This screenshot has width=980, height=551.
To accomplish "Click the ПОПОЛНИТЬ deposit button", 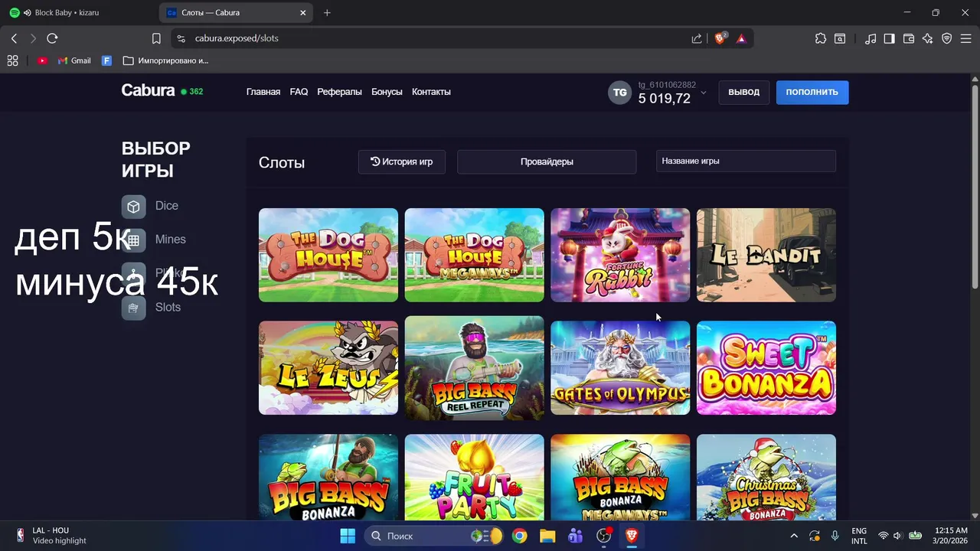I will tap(812, 92).
